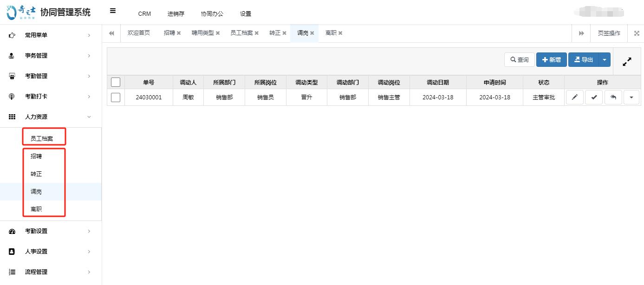Click the withdraw arrow icon in the operation column
644x285 pixels.
click(613, 97)
